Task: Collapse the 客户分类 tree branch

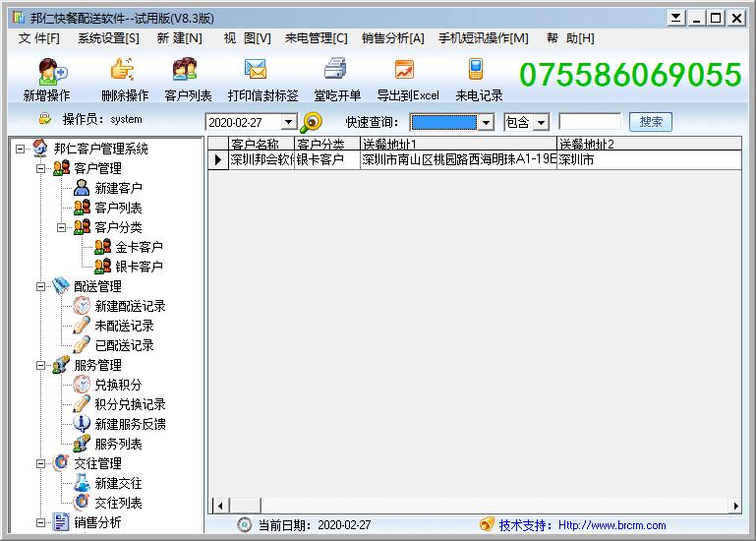Action: (62, 227)
